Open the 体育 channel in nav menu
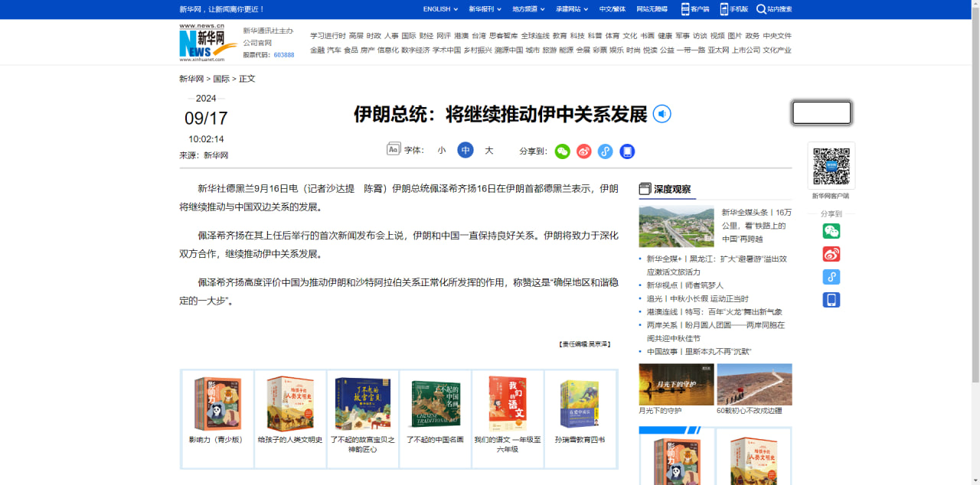The width and height of the screenshot is (980, 485). (612, 36)
